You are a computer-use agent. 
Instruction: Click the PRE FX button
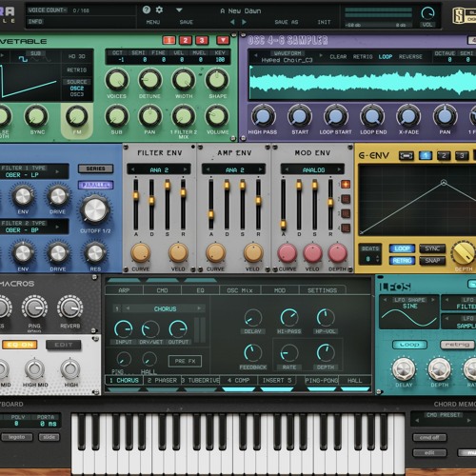pyautogui.click(x=185, y=361)
